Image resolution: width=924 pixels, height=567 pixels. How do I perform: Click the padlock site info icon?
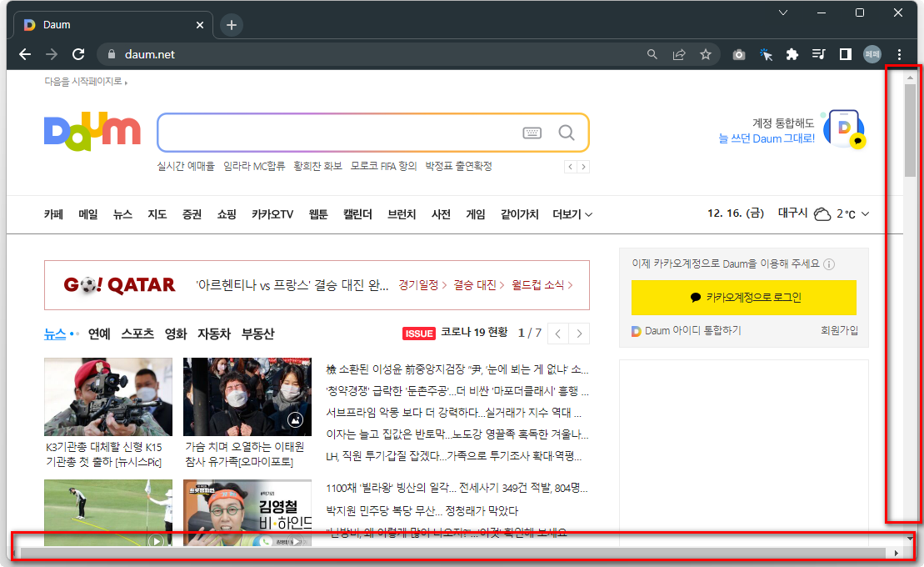click(x=112, y=54)
